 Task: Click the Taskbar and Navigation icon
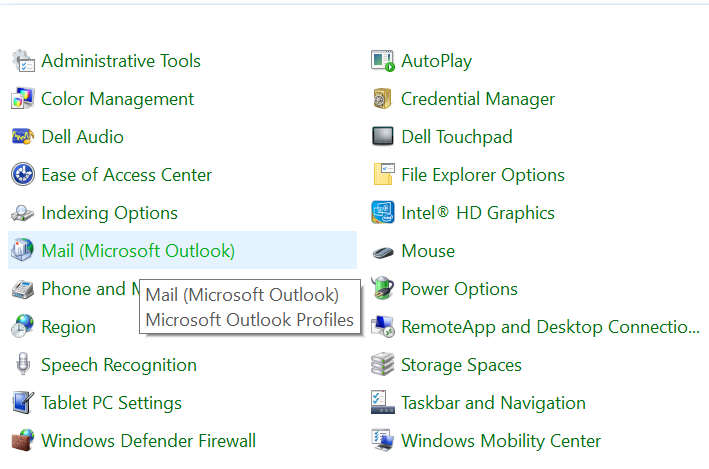(x=383, y=403)
